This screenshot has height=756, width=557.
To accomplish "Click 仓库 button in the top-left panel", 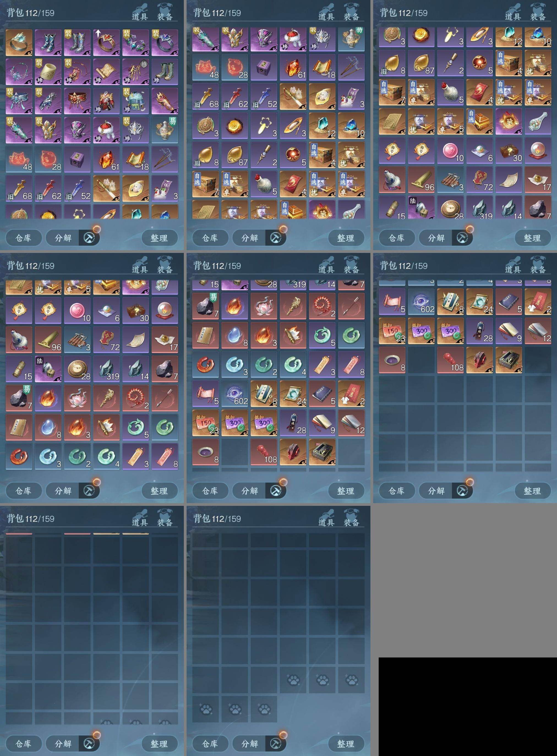I will click(x=23, y=238).
